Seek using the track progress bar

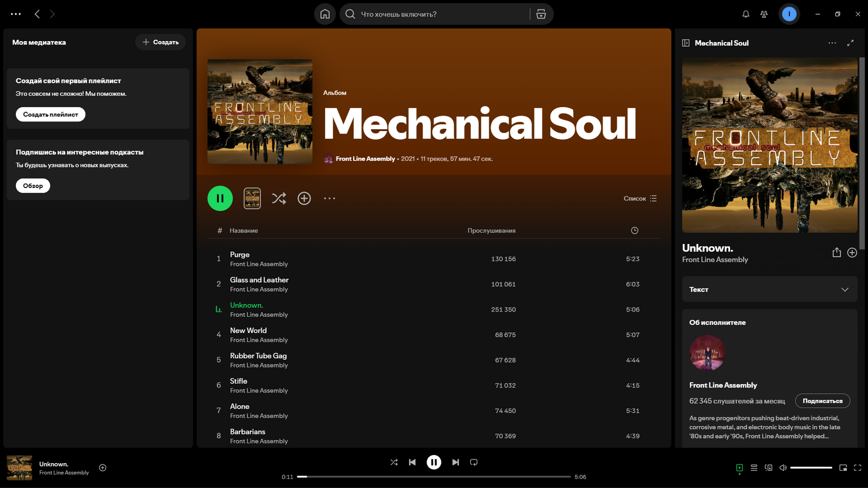click(x=434, y=477)
